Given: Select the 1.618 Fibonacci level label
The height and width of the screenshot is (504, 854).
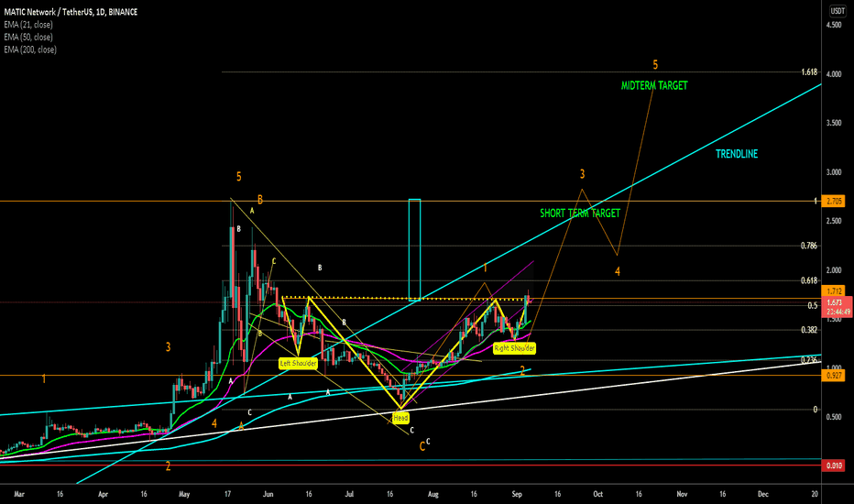Looking at the screenshot, I should (809, 71).
